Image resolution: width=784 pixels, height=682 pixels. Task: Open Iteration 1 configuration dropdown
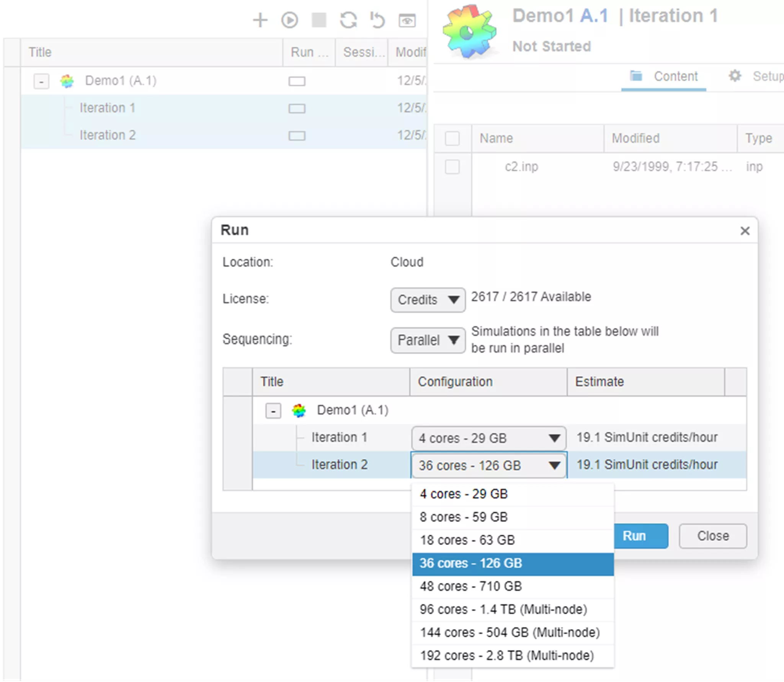point(489,438)
